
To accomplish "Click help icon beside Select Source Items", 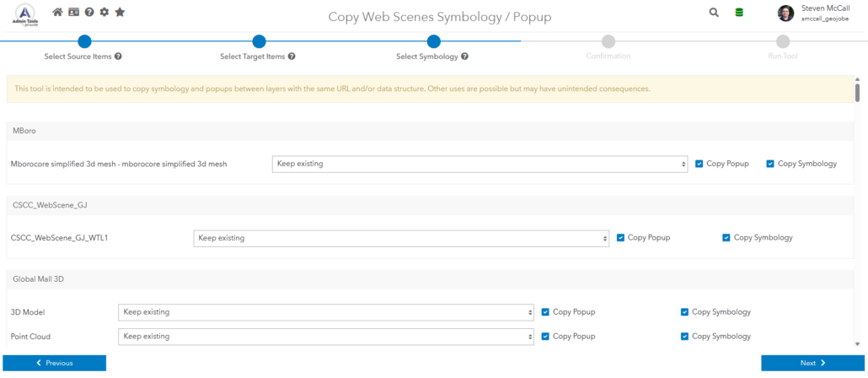I will pos(118,57).
